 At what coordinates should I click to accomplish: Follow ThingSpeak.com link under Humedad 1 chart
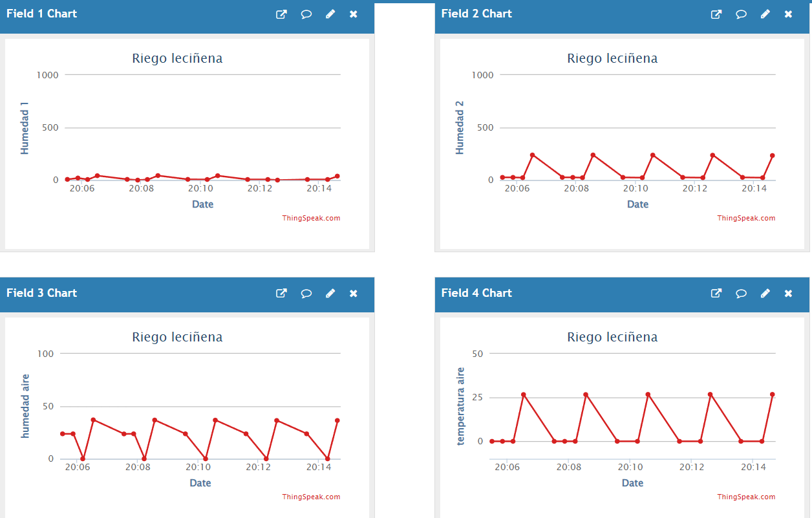(311, 219)
